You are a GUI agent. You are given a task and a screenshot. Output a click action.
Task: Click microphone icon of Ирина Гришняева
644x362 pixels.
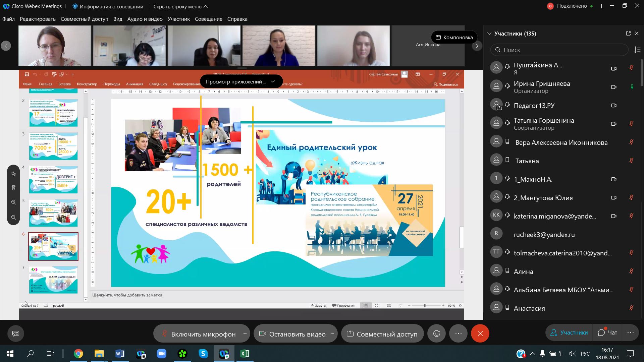632,87
